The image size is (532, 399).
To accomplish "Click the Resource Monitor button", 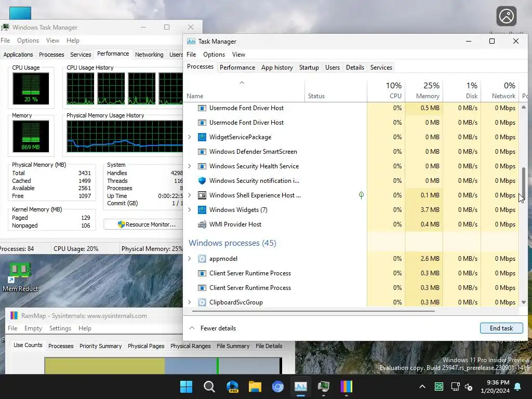I will (x=147, y=224).
